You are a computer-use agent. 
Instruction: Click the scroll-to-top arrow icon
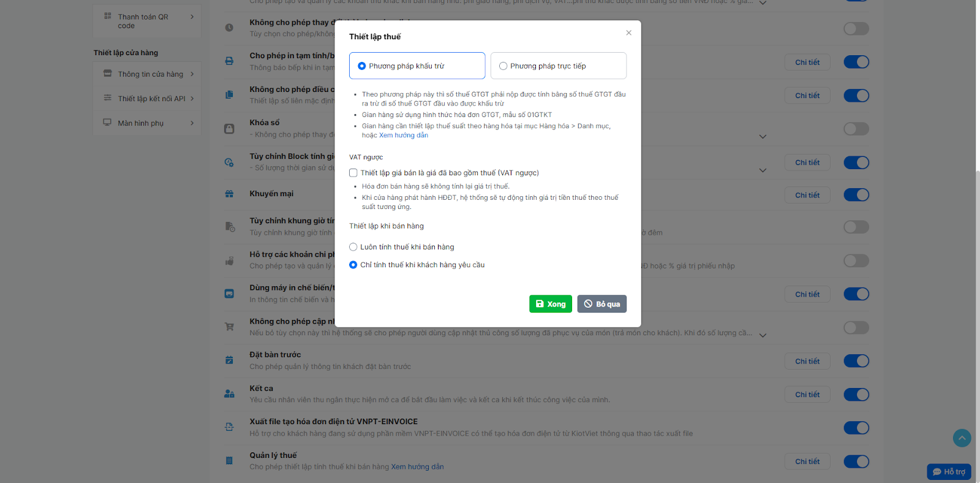click(x=962, y=438)
